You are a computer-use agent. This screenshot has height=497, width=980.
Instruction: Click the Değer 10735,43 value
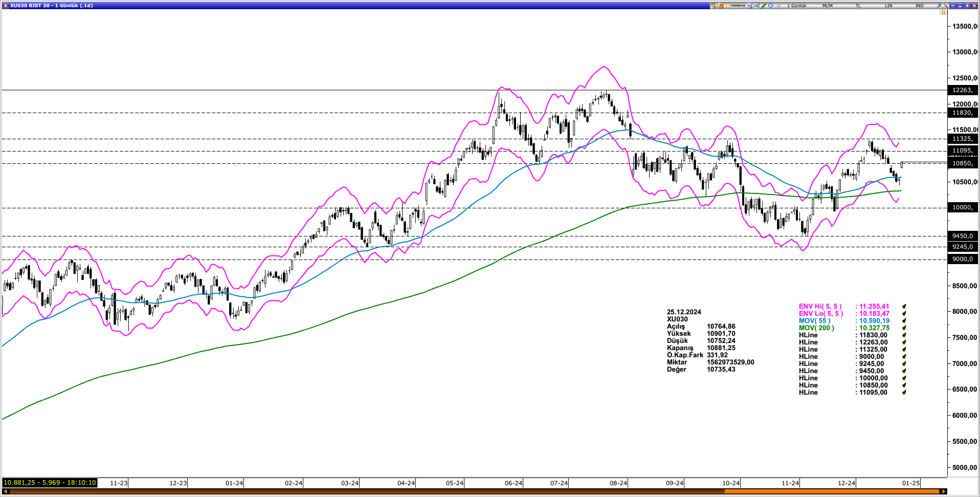click(721, 369)
